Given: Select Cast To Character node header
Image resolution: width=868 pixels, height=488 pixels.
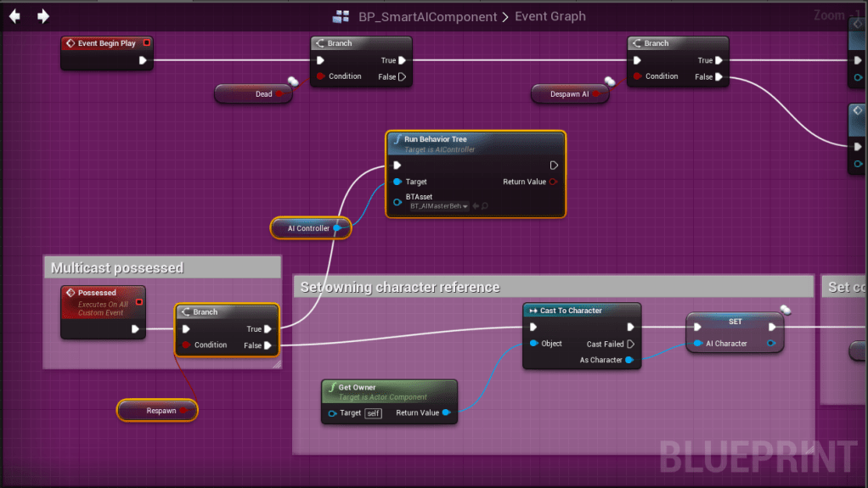Looking at the screenshot, I should pyautogui.click(x=582, y=311).
